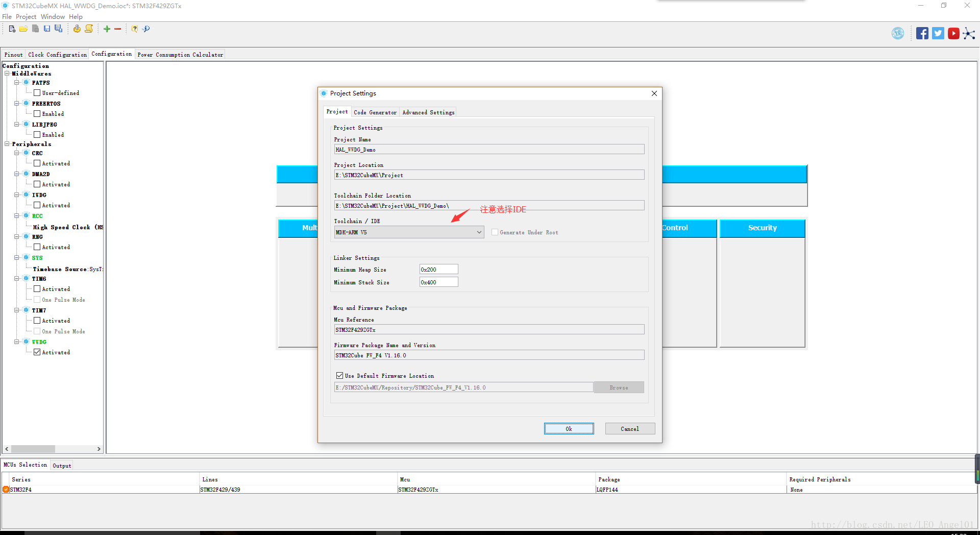Click the icon beside WWDG in tree

pyautogui.click(x=26, y=342)
